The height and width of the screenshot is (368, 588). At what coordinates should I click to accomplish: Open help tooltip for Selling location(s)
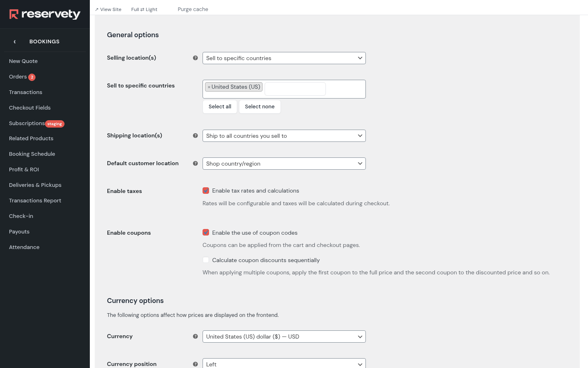(195, 58)
